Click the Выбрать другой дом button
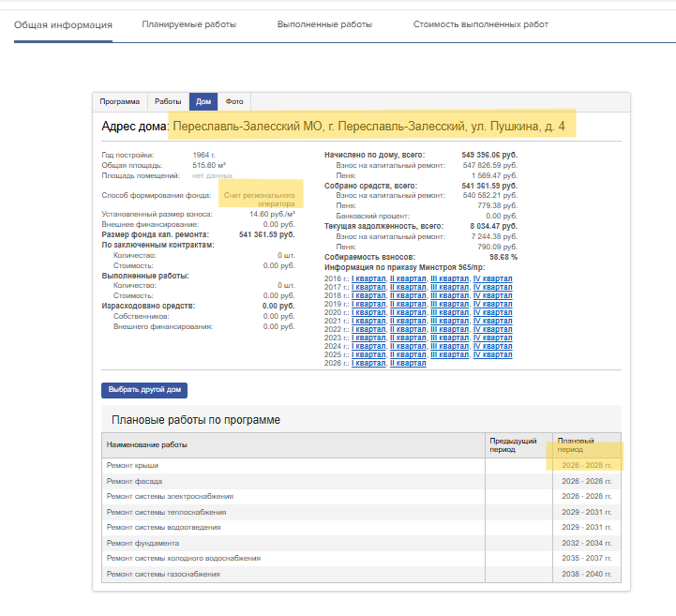The image size is (676, 616). click(144, 390)
